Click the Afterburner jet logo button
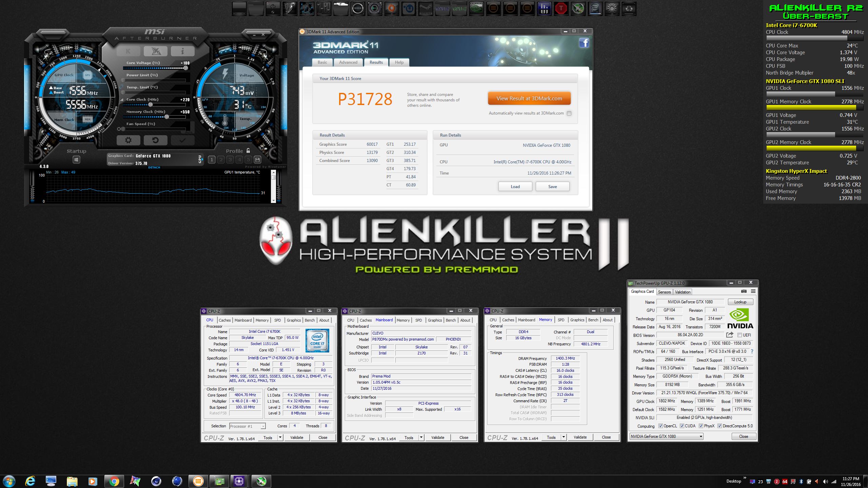Screen dimensions: 868x488 (155, 51)
